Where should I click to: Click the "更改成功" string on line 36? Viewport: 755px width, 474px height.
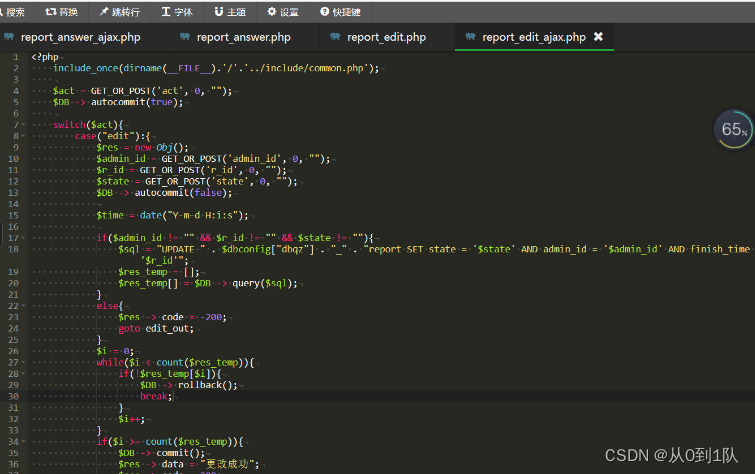click(227, 464)
